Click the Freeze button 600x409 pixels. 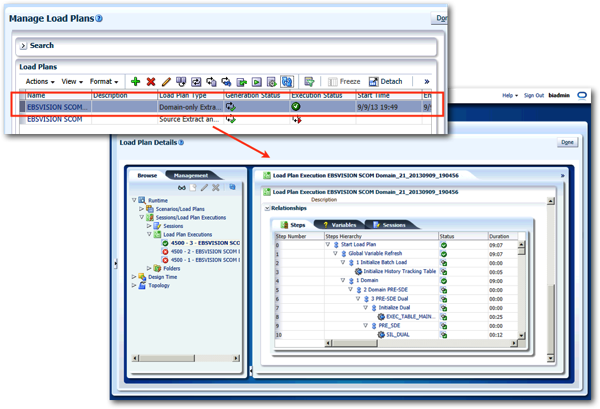[344, 81]
